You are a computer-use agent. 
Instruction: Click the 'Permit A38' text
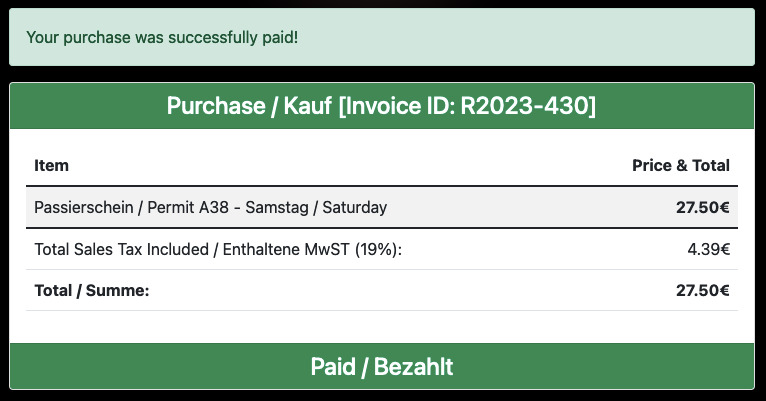tap(188, 208)
